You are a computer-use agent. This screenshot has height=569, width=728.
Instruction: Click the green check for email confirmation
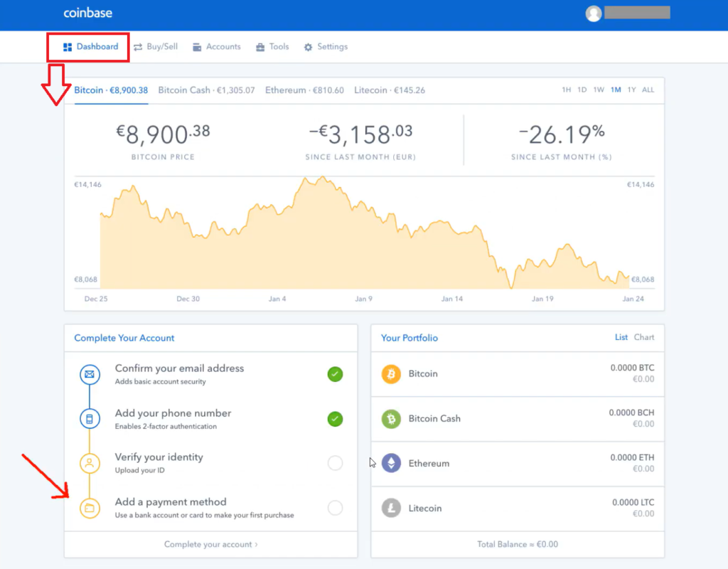335,374
